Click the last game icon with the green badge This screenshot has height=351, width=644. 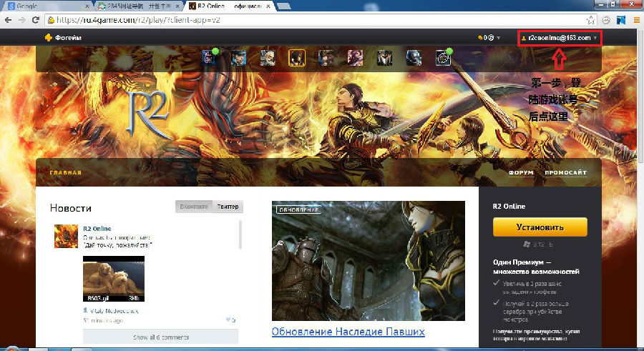point(444,58)
